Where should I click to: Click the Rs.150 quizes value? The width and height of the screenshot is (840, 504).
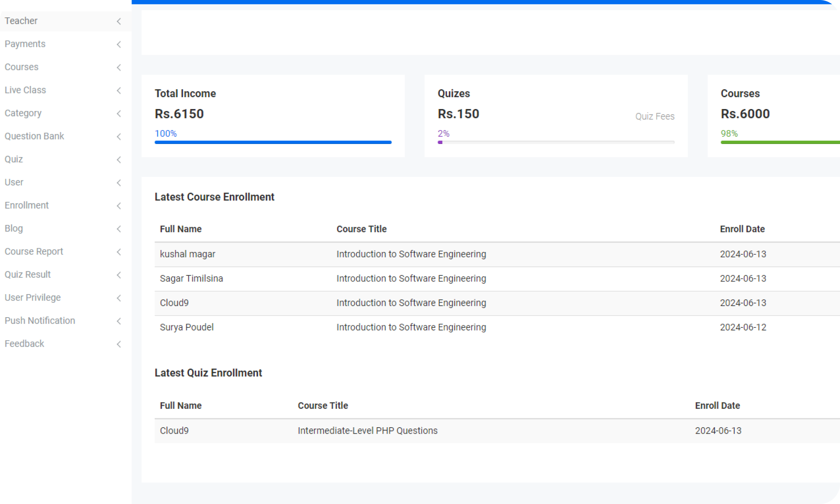[x=458, y=114]
